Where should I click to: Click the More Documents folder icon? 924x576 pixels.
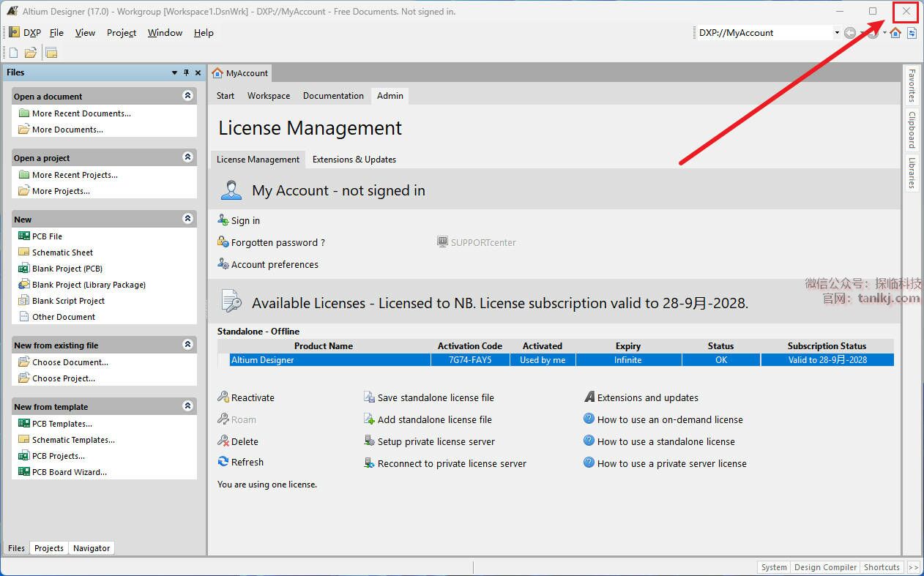(24, 130)
